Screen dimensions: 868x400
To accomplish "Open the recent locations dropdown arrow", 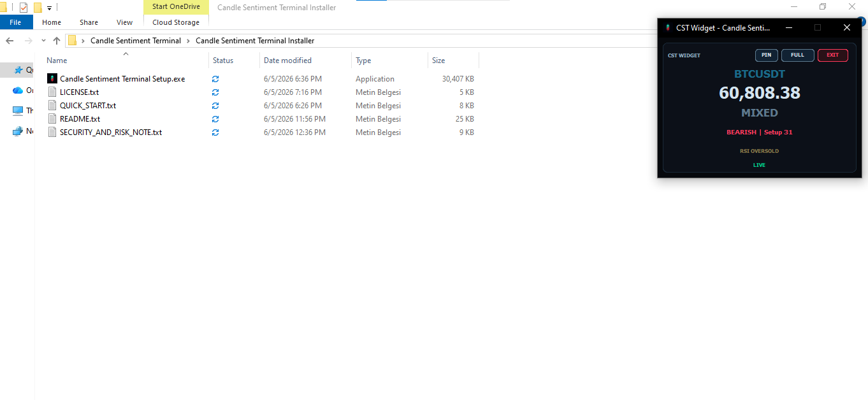I will coord(43,41).
